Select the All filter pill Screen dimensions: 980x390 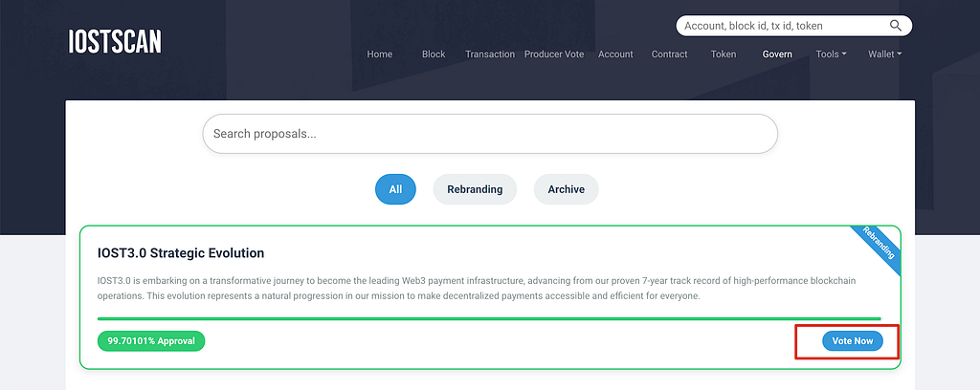click(395, 189)
